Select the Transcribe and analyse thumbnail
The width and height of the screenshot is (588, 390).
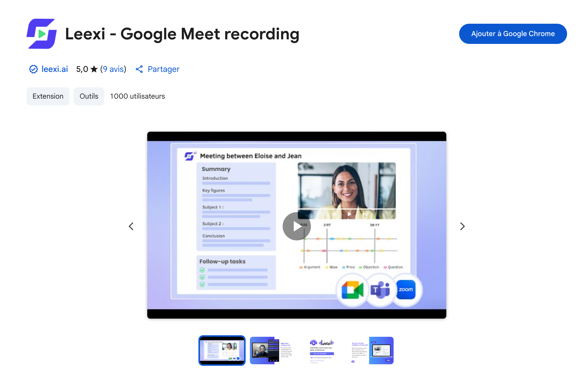click(322, 350)
